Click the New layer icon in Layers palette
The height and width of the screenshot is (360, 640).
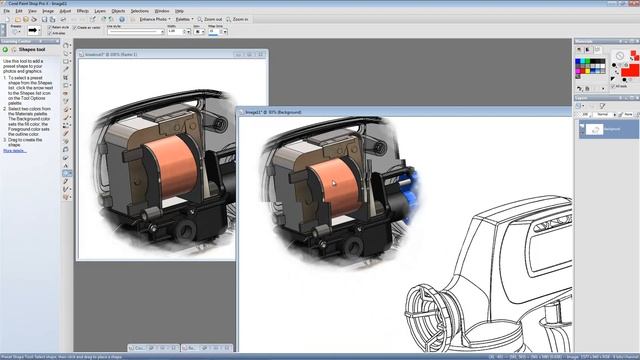[x=579, y=106]
